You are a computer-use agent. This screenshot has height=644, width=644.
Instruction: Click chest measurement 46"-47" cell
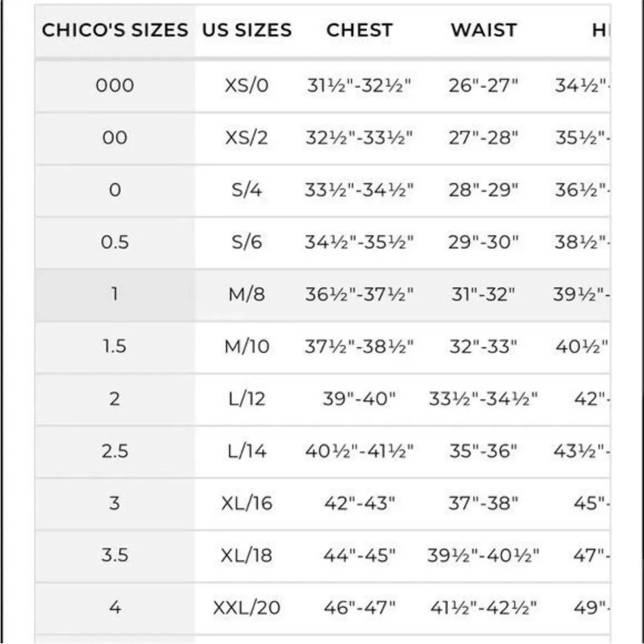(x=359, y=607)
